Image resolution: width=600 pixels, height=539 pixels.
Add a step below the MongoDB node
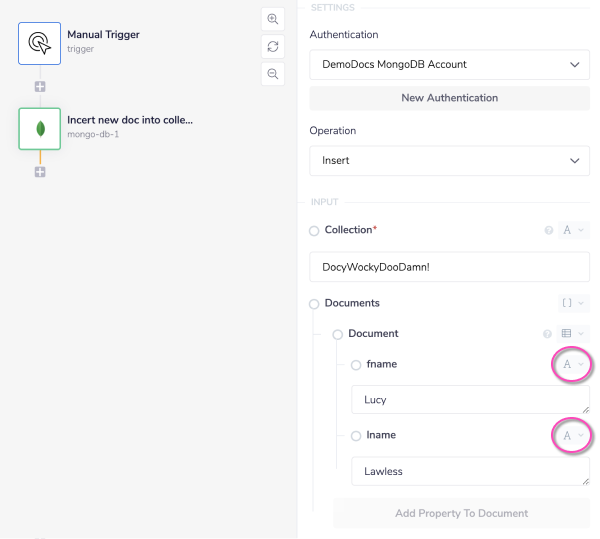tap(40, 172)
